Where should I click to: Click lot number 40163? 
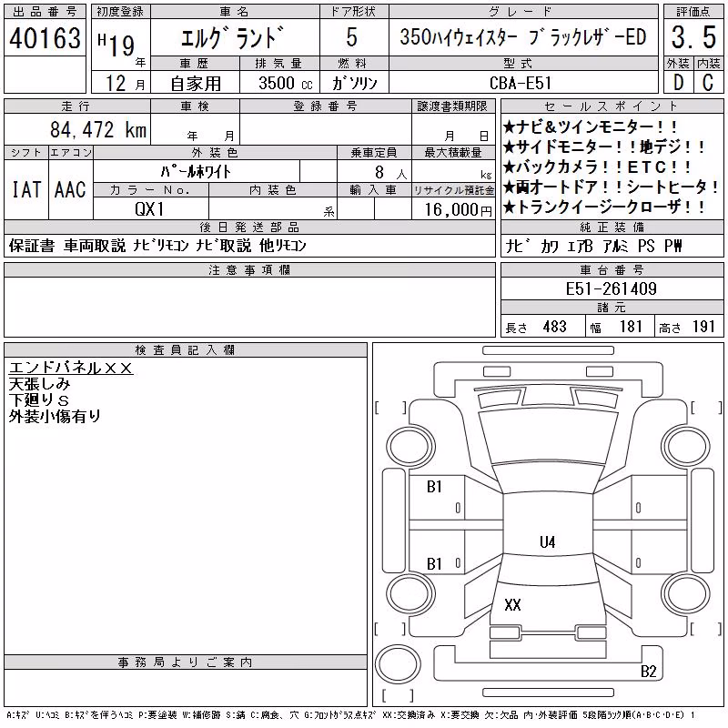(x=45, y=38)
